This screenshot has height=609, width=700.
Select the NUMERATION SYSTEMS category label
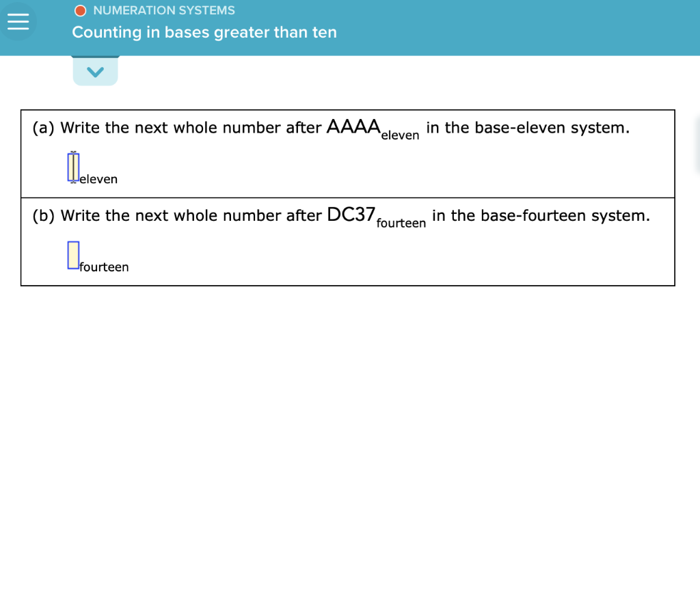tap(163, 10)
